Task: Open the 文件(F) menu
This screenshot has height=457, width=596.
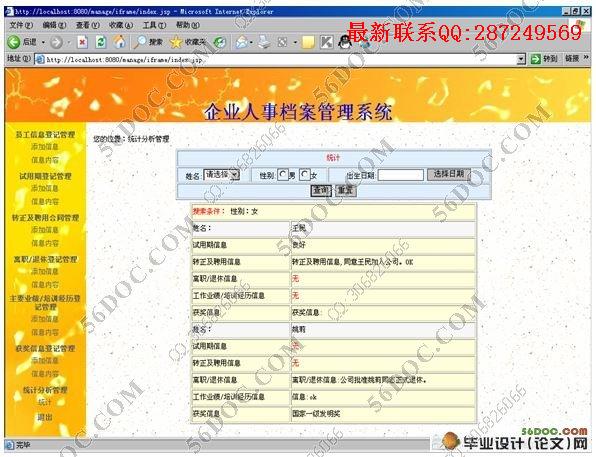Action: click(21, 25)
